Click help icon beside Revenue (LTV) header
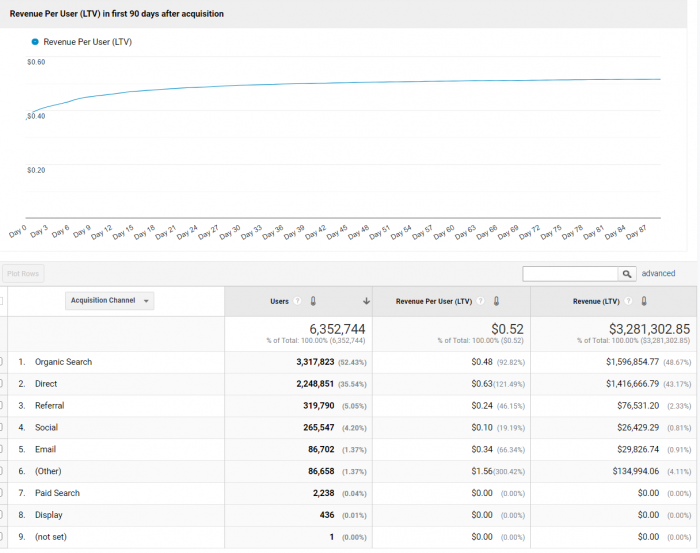Viewport: 700px width, 553px height. click(630, 301)
